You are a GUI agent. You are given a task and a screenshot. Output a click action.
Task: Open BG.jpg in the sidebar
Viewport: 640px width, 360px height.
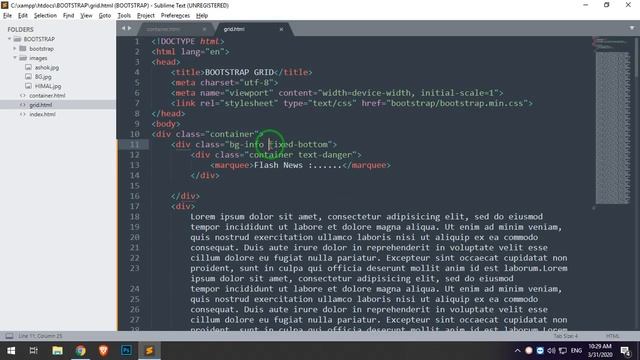(43, 77)
